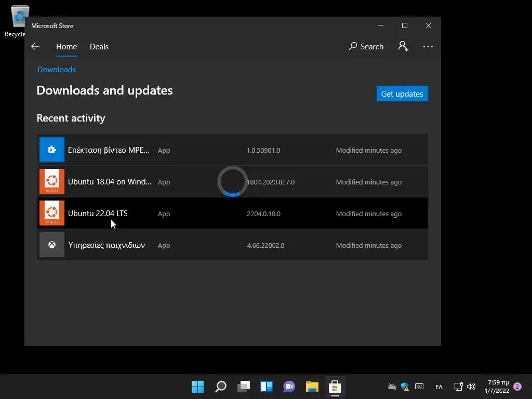Open taskbar Search magnifier

pos(220,387)
